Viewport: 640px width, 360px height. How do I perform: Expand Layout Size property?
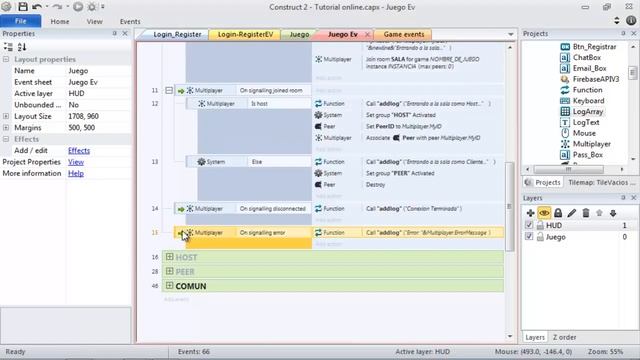[6, 116]
